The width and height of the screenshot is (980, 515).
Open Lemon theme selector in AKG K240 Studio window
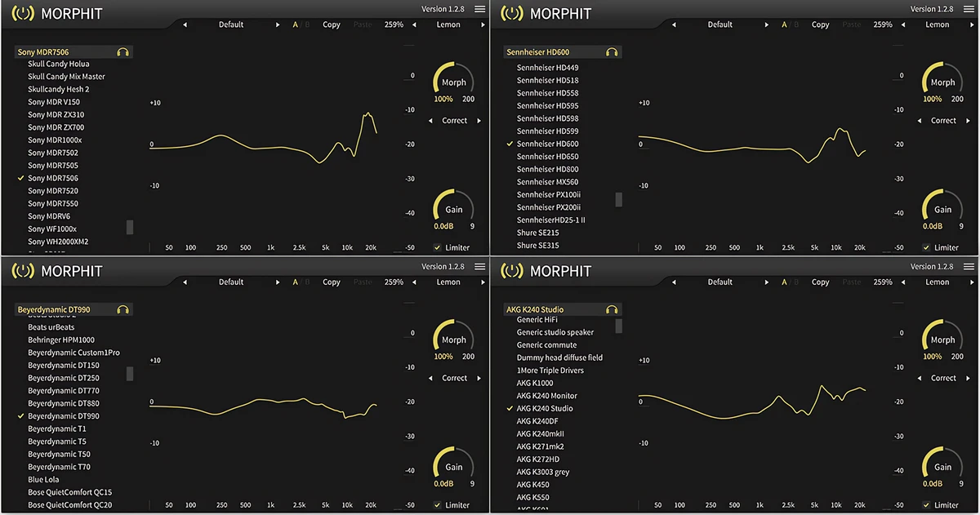click(938, 282)
